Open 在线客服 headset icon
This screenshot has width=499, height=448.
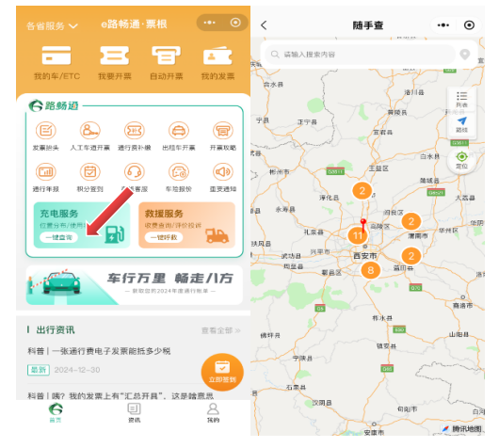pyautogui.click(x=135, y=172)
